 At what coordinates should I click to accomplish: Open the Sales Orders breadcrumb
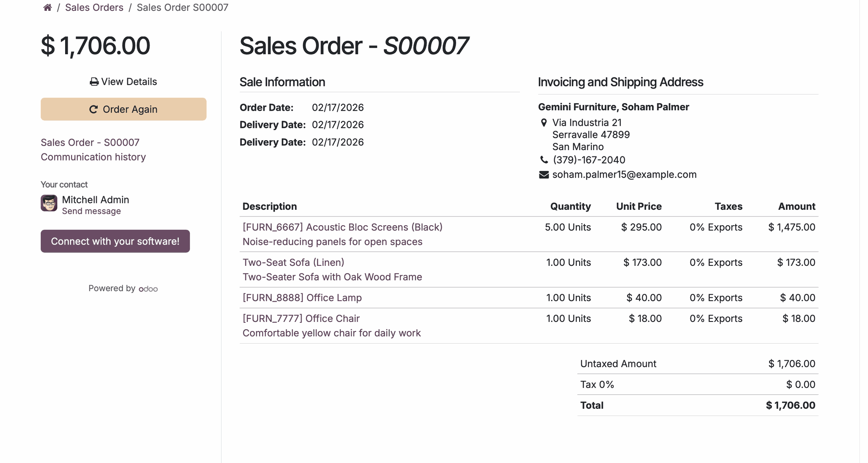(x=94, y=8)
